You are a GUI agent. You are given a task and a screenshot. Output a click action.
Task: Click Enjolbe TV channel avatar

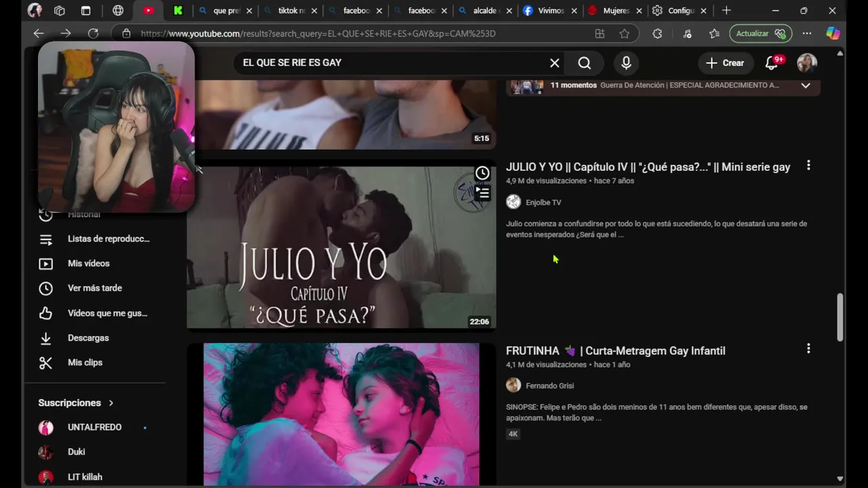[513, 202]
